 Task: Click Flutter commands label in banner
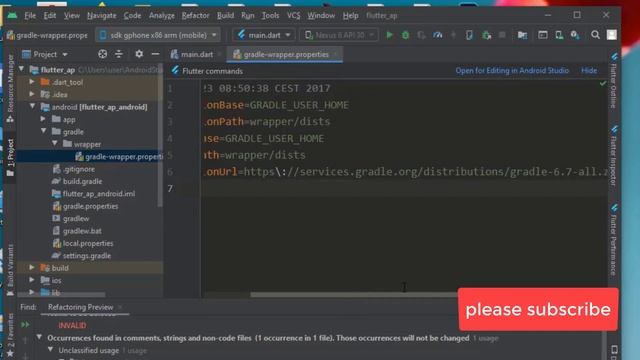[212, 71]
